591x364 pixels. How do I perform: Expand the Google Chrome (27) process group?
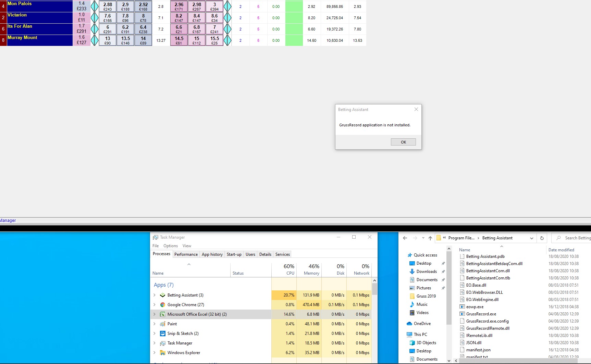[x=155, y=305]
